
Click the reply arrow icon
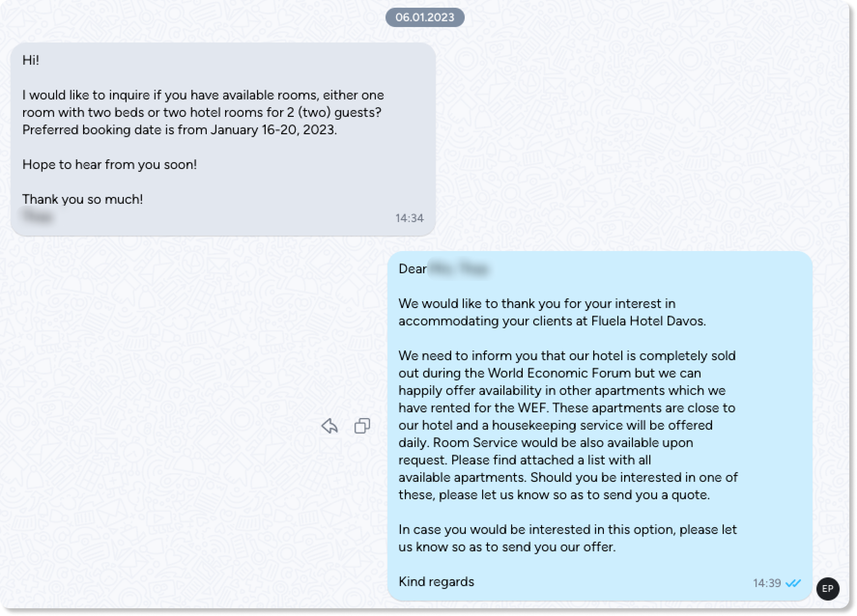click(329, 426)
